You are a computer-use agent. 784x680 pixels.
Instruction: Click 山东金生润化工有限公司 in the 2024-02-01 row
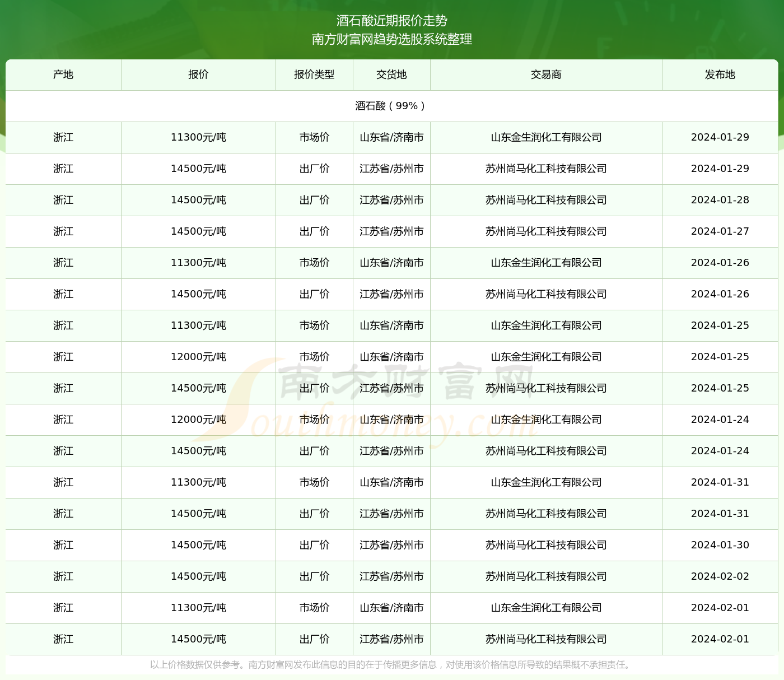[546, 608]
